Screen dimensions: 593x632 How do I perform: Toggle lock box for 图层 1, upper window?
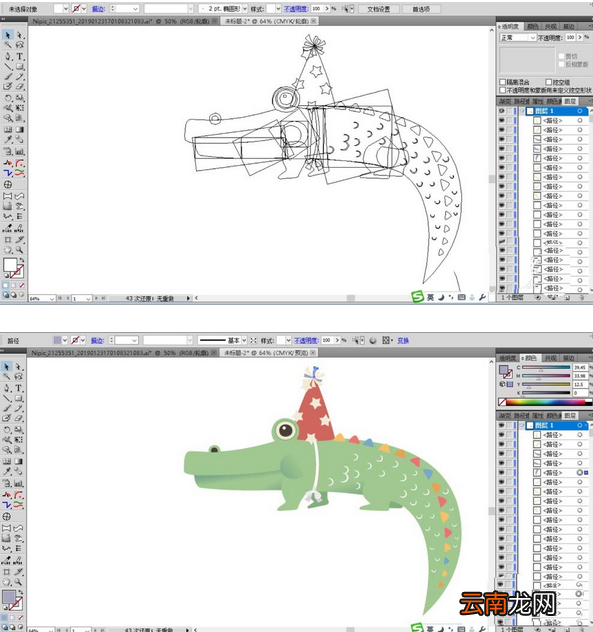point(510,111)
